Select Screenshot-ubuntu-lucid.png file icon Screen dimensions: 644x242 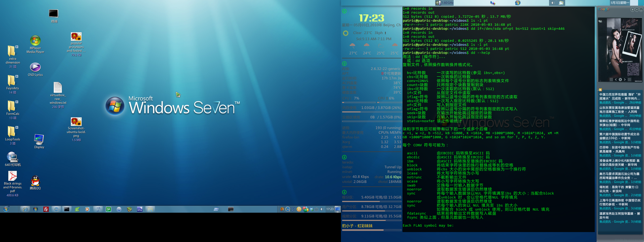coord(76,121)
